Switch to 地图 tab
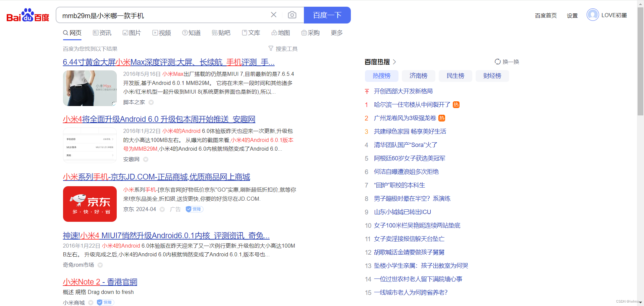 (280, 33)
